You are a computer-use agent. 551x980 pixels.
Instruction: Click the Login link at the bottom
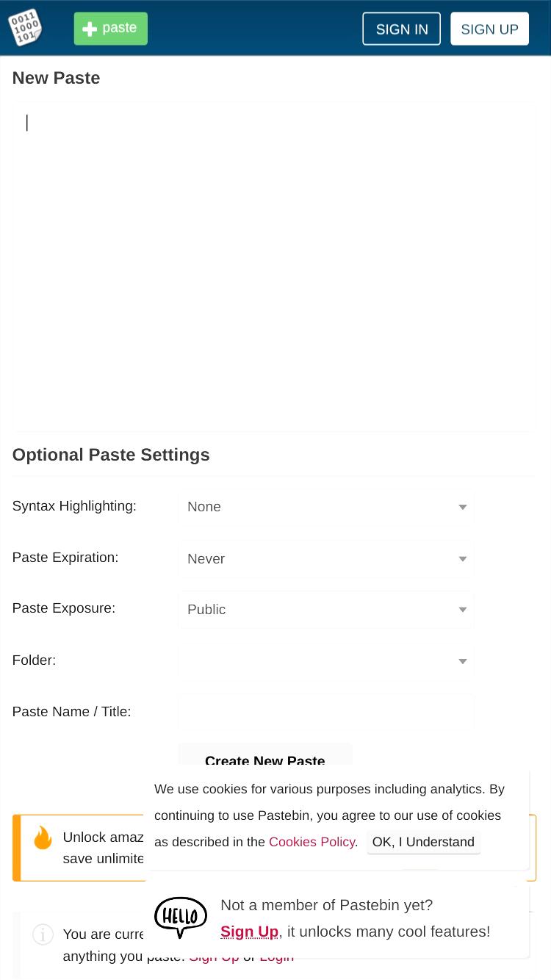277,956
